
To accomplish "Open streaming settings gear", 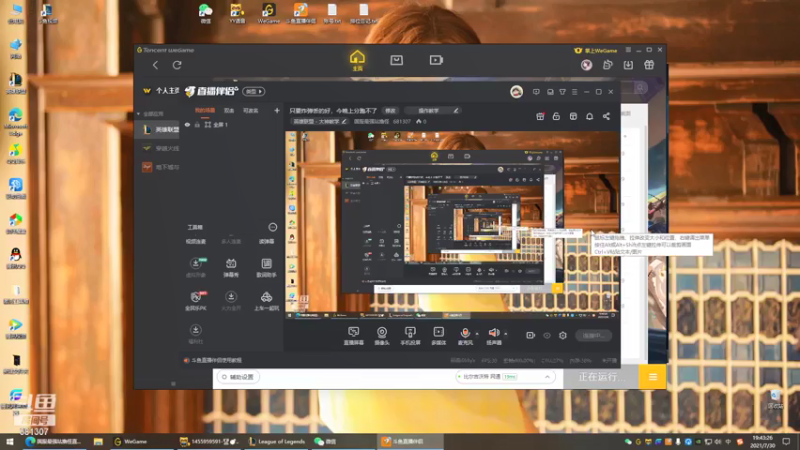I will (563, 335).
